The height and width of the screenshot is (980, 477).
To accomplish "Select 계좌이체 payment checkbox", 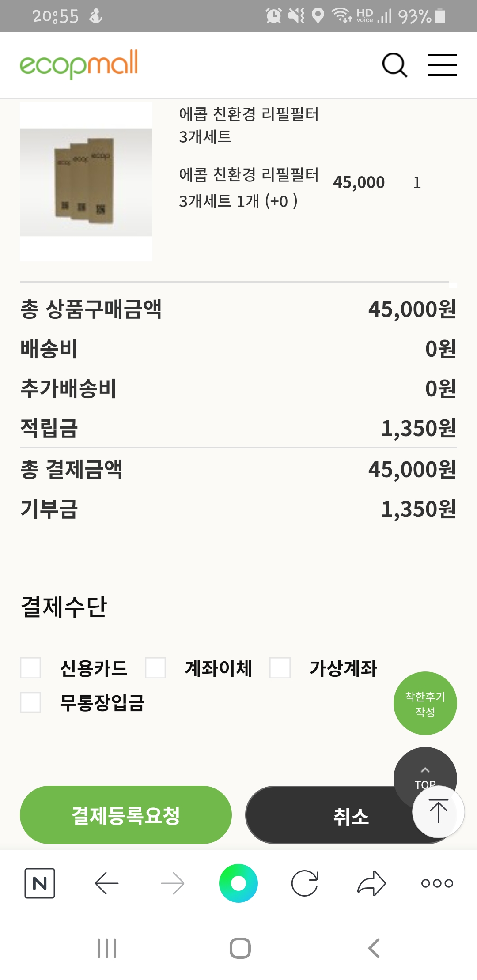I will click(x=155, y=668).
